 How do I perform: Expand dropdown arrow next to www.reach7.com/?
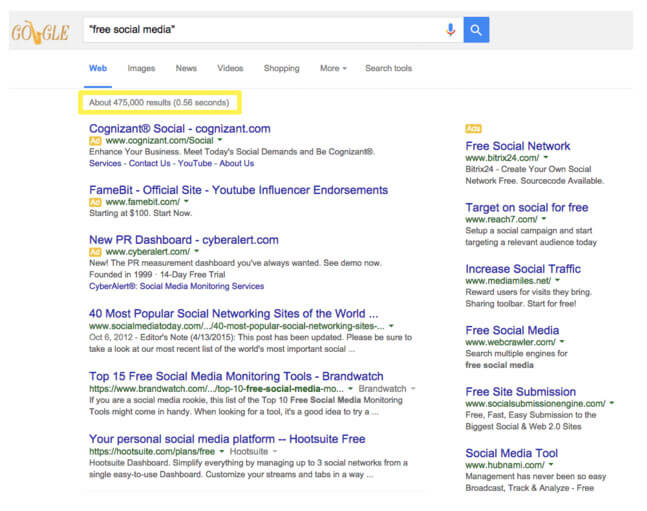pyautogui.click(x=544, y=219)
